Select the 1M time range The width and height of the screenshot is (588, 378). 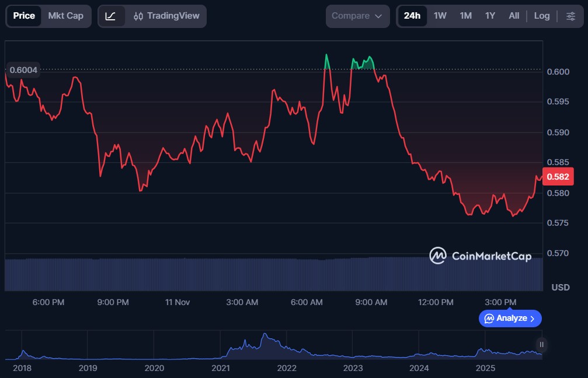[x=465, y=16]
